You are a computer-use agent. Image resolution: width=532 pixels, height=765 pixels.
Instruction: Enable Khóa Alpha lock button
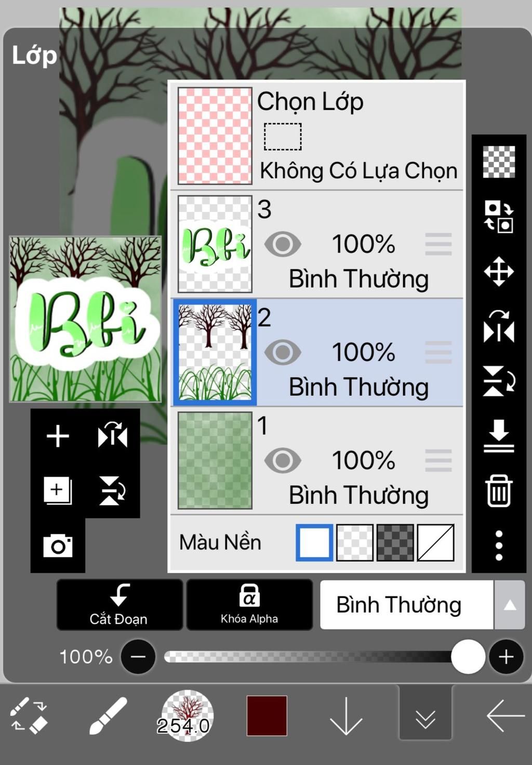tap(249, 605)
